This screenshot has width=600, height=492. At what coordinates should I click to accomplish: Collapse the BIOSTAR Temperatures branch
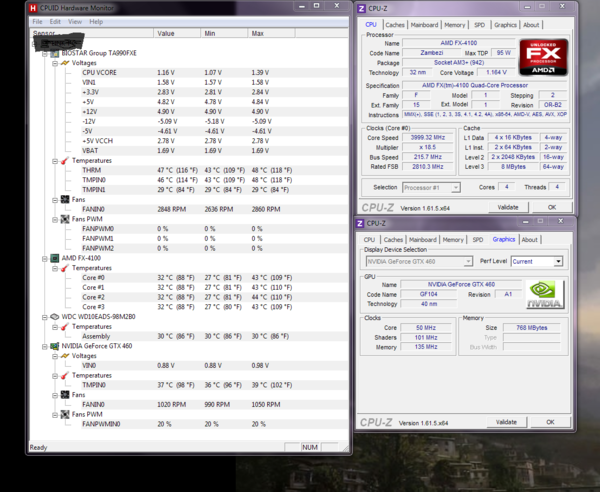coord(55,161)
